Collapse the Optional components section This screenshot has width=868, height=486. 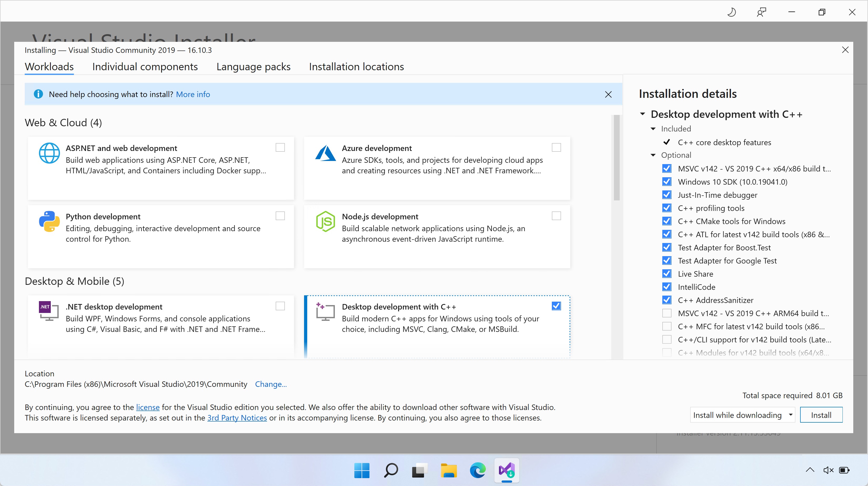pyautogui.click(x=653, y=155)
